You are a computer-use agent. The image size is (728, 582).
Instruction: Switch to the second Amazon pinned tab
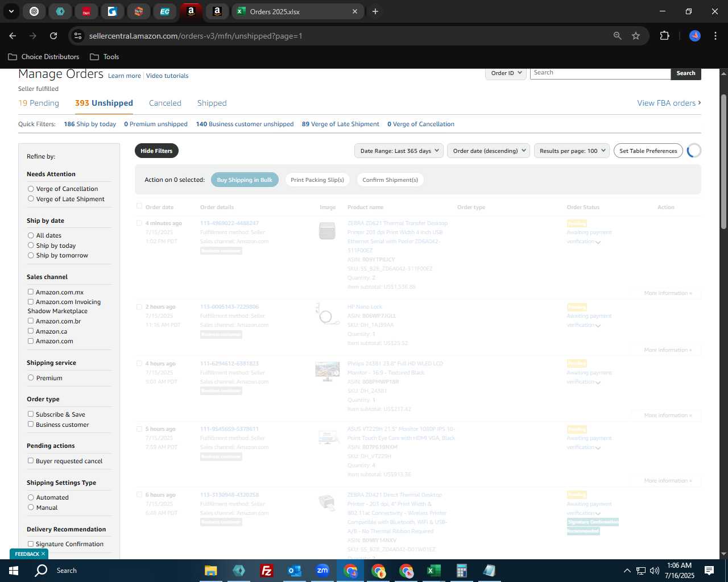pyautogui.click(x=217, y=11)
